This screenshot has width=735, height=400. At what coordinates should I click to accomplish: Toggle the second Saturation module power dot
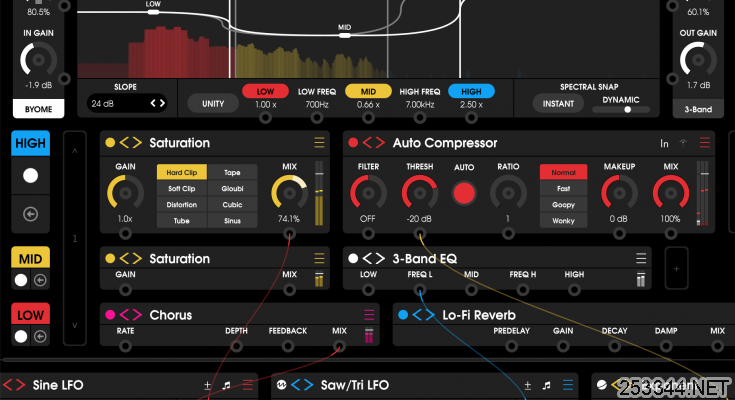pos(110,258)
